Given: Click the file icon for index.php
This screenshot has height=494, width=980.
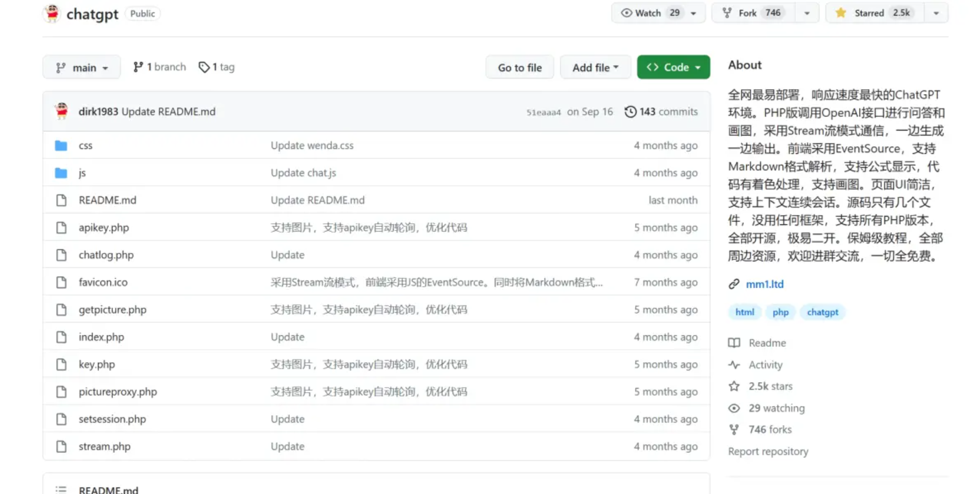Looking at the screenshot, I should pos(61,337).
